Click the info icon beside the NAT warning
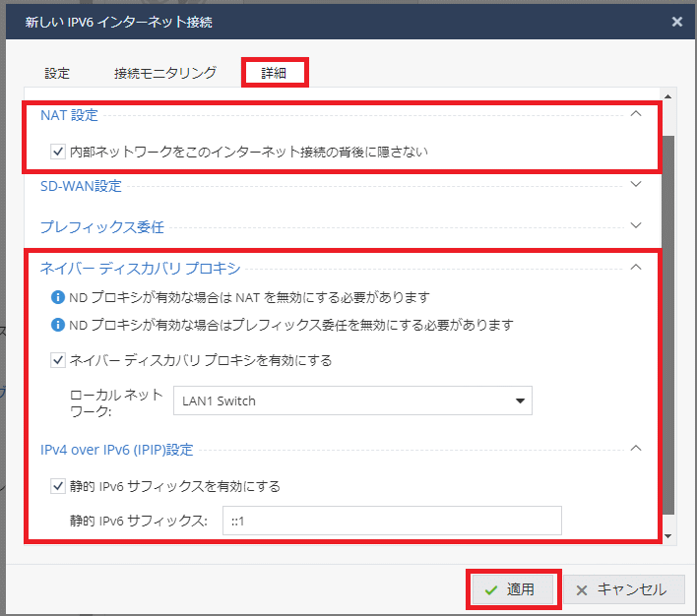The image size is (697, 616). 58,298
